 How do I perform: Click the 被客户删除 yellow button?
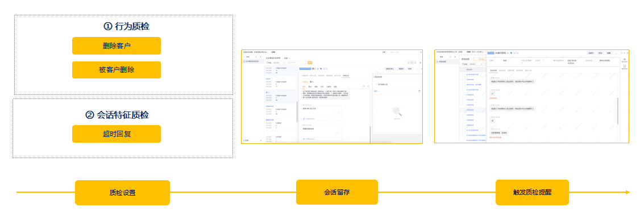click(x=116, y=70)
